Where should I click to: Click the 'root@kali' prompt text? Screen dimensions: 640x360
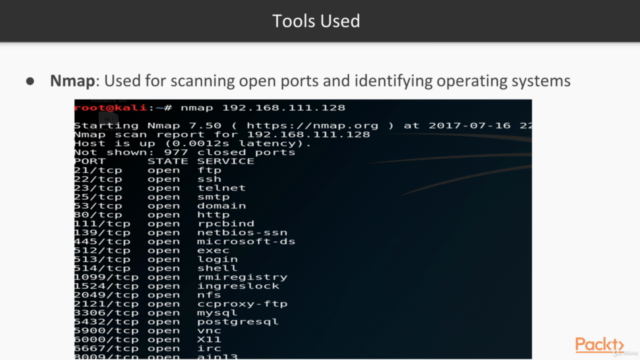pyautogui.click(x=110, y=108)
